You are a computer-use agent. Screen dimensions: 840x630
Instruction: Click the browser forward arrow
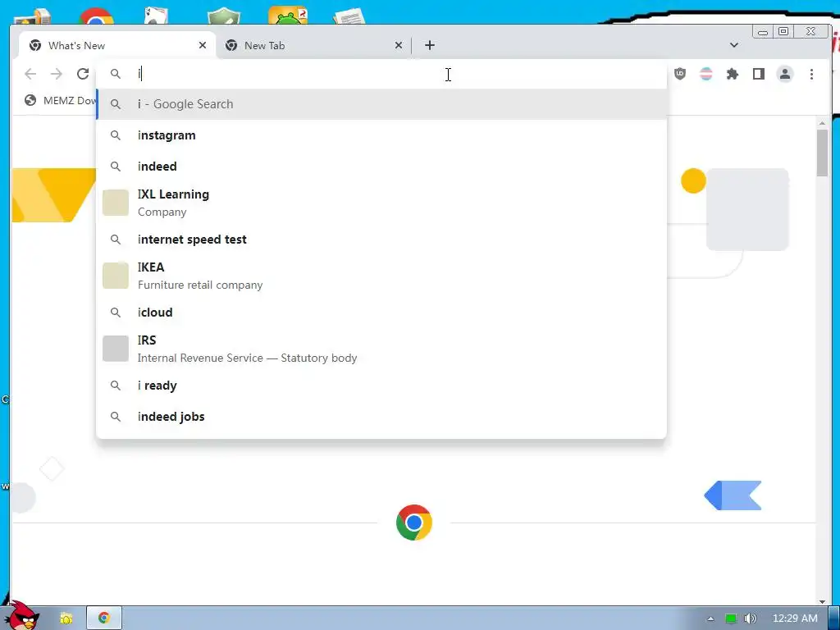click(57, 74)
